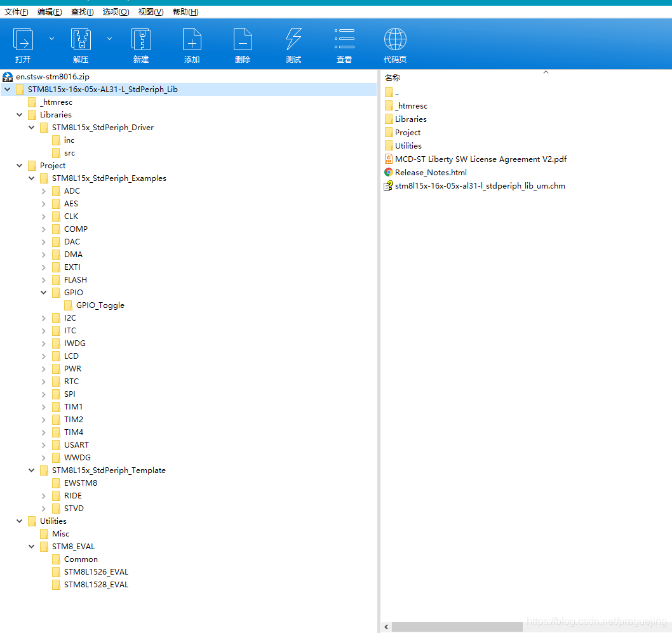The image size is (672, 633).
Task: Click the Libraries folder icon in right pane
Action: coord(389,119)
